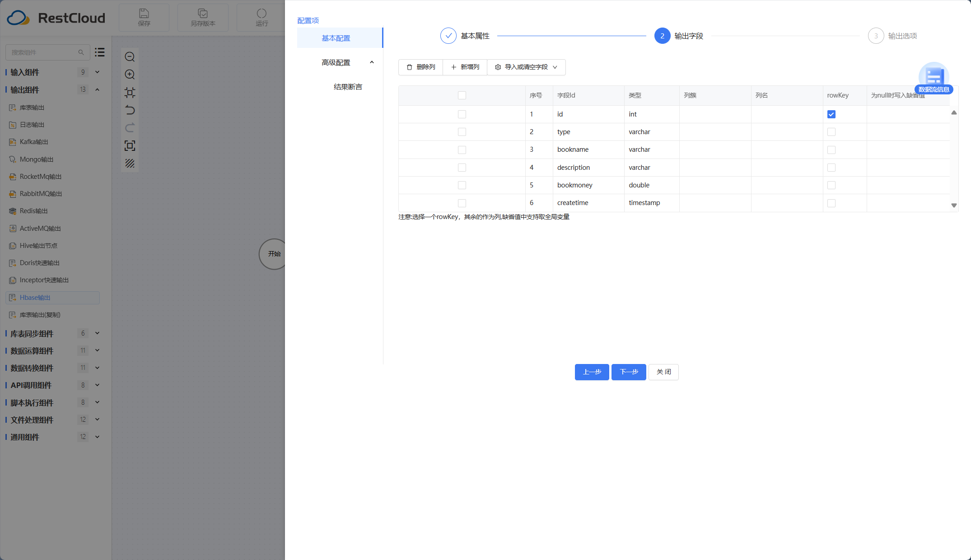971x560 pixels.
Task: Select the Inceptor快速输出 component
Action: pos(52,280)
